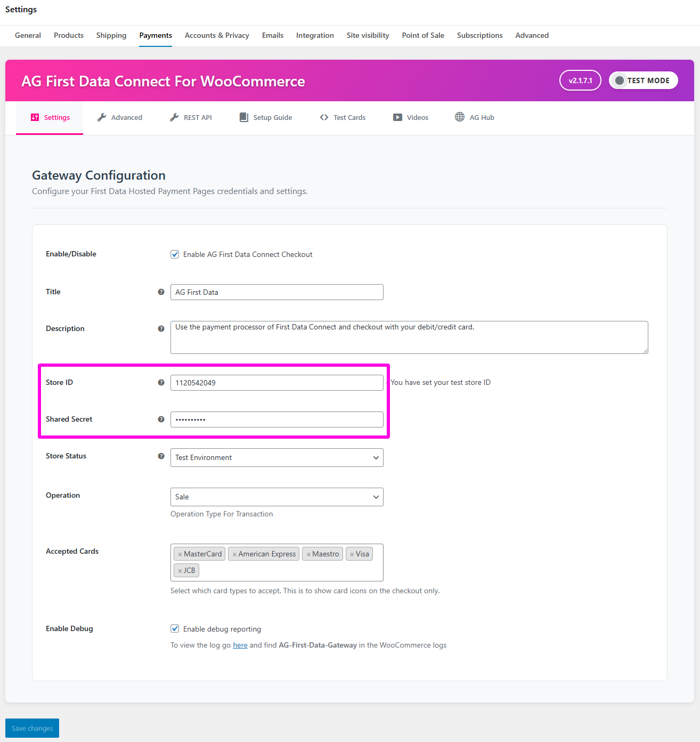The width and height of the screenshot is (700, 742).
Task: Open the Accepted Cards multi-select field
Action: tap(288, 571)
